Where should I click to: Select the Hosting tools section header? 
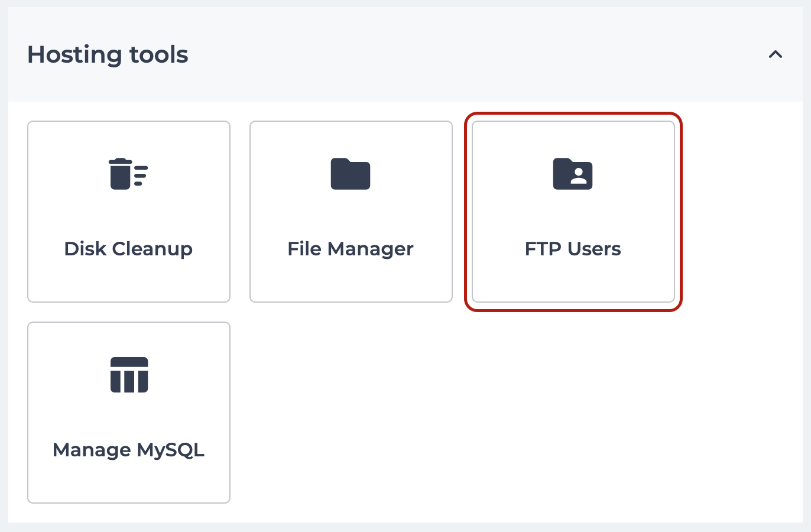pyautogui.click(x=108, y=54)
